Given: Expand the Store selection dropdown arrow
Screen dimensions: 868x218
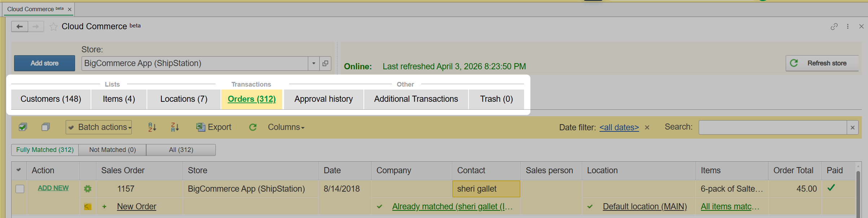Looking at the screenshot, I should tap(314, 64).
